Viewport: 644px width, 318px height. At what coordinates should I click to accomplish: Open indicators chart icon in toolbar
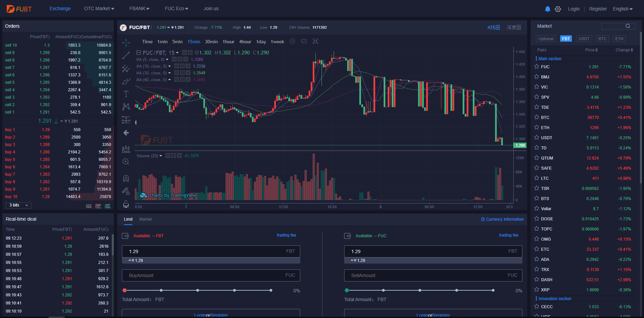(304, 41)
